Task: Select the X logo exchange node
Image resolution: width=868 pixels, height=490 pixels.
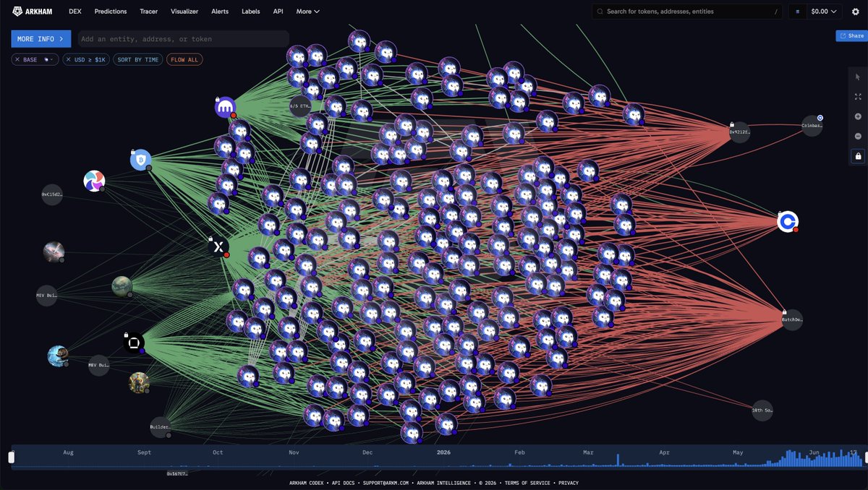Action: click(218, 246)
